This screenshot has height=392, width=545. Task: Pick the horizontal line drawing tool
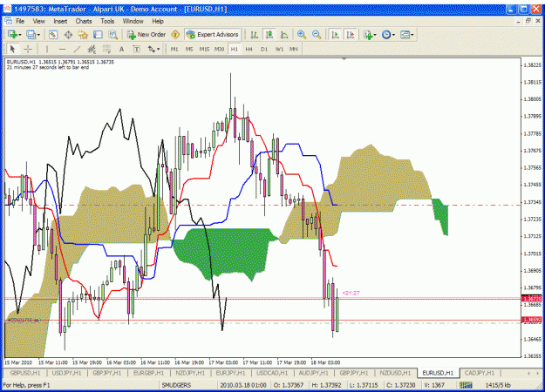point(62,50)
